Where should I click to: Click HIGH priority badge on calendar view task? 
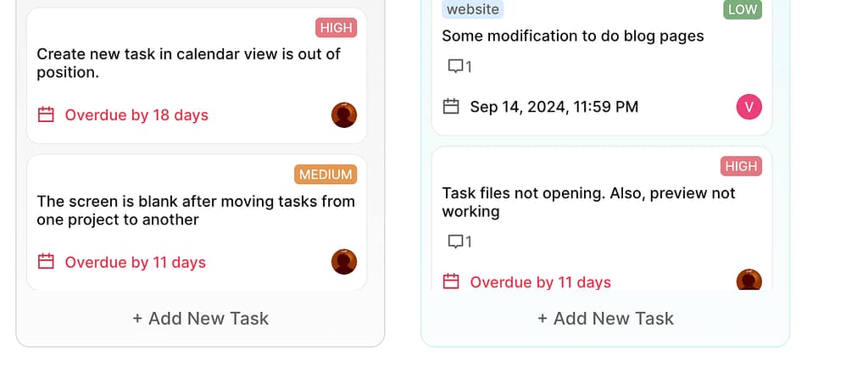click(336, 28)
